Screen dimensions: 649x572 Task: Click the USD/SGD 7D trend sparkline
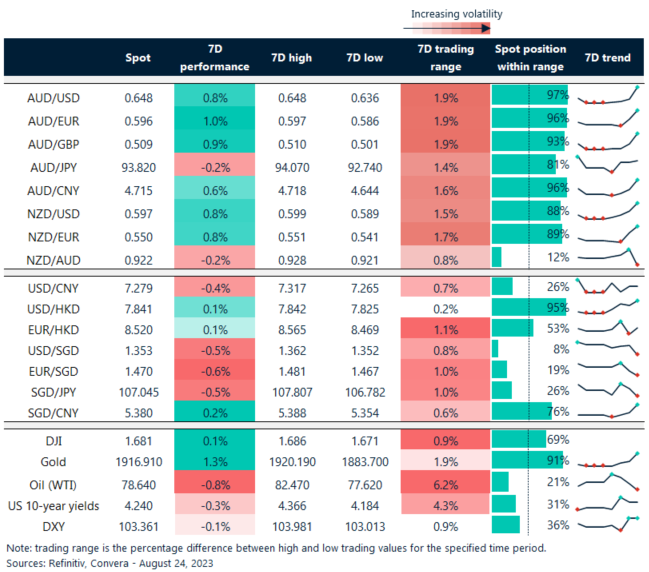pyautogui.click(x=607, y=348)
